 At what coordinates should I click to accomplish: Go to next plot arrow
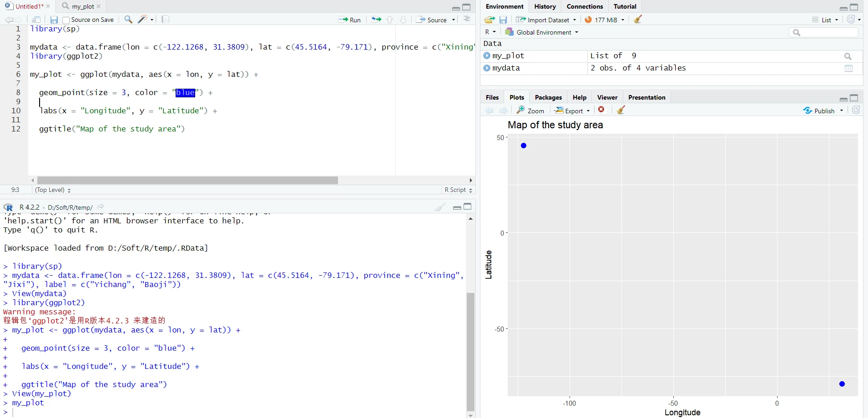tap(504, 111)
